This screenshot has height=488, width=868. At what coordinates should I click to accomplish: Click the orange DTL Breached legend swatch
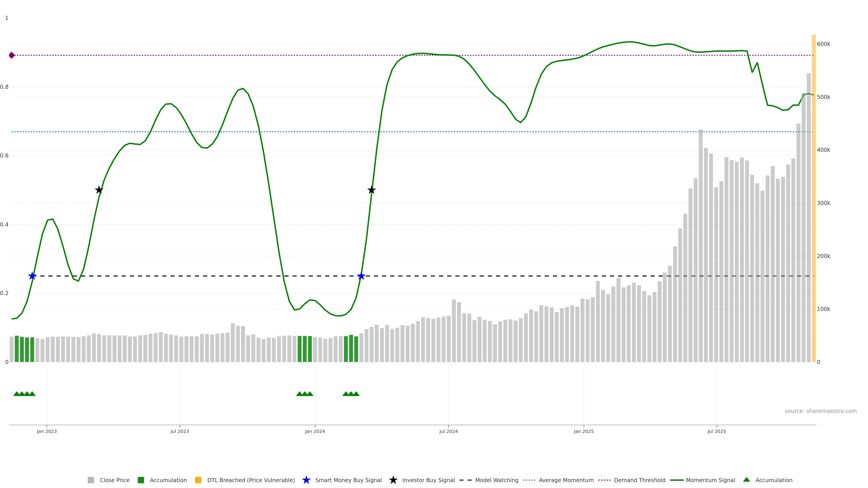(198, 480)
